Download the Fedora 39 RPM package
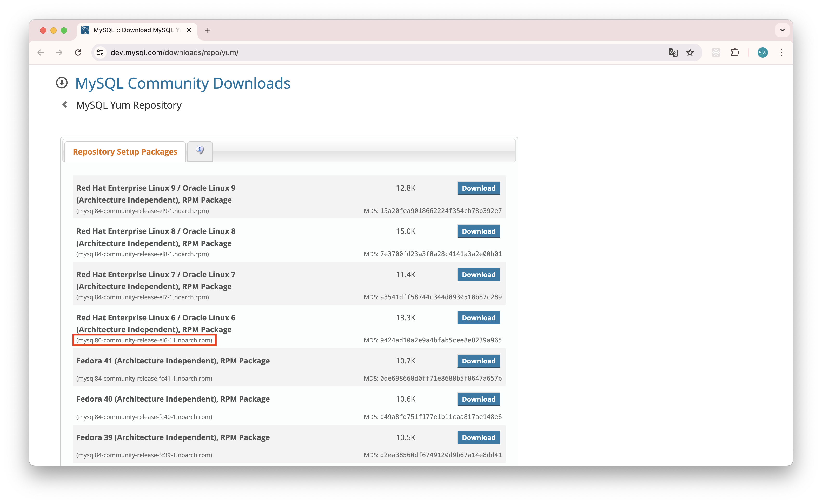Image resolution: width=822 pixels, height=504 pixels. point(479,438)
